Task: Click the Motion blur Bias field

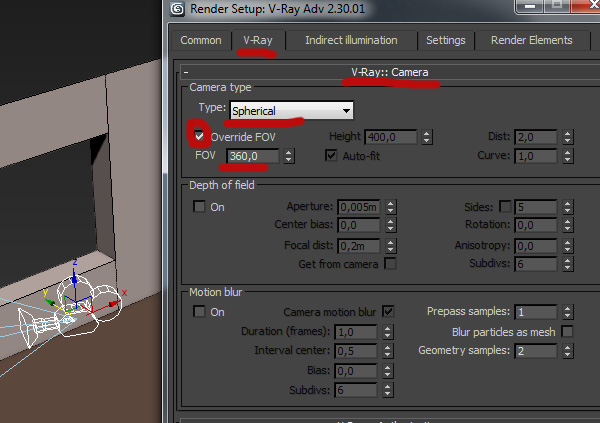Action: (x=356, y=371)
